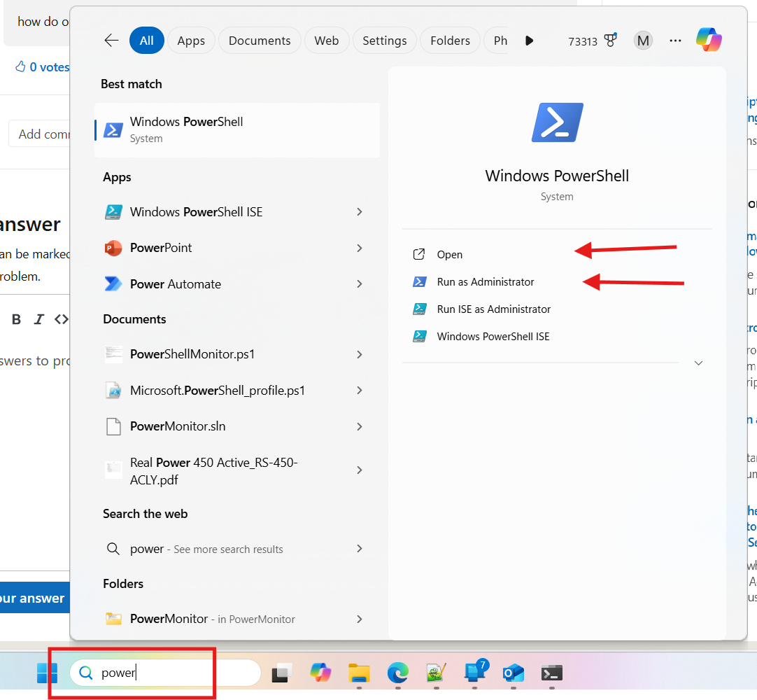Click the Add comment field in browser page
This screenshot has height=700, width=757.
40,134
